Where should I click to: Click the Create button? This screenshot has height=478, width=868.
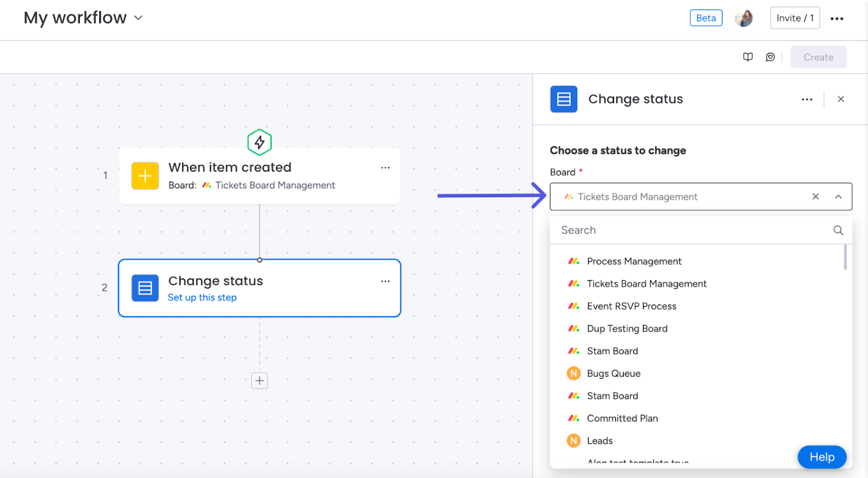[818, 57]
